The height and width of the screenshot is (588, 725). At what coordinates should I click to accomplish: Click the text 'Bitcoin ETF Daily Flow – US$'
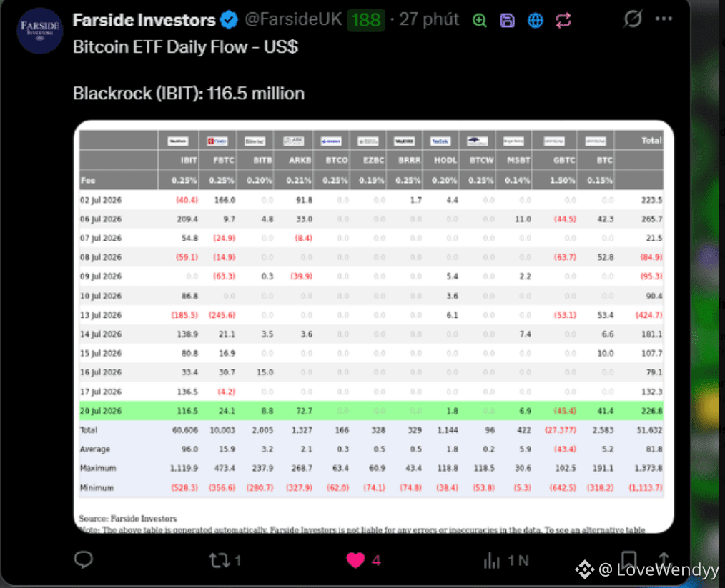tap(185, 46)
